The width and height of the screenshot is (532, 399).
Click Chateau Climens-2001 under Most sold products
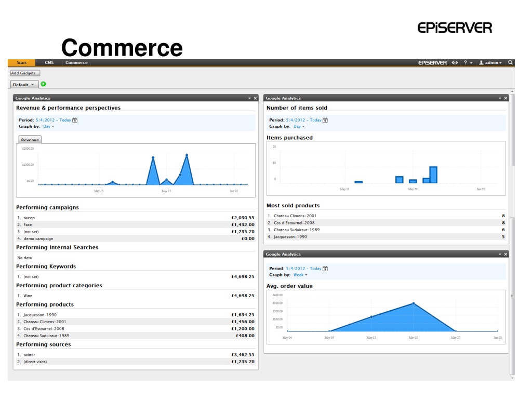click(386, 216)
